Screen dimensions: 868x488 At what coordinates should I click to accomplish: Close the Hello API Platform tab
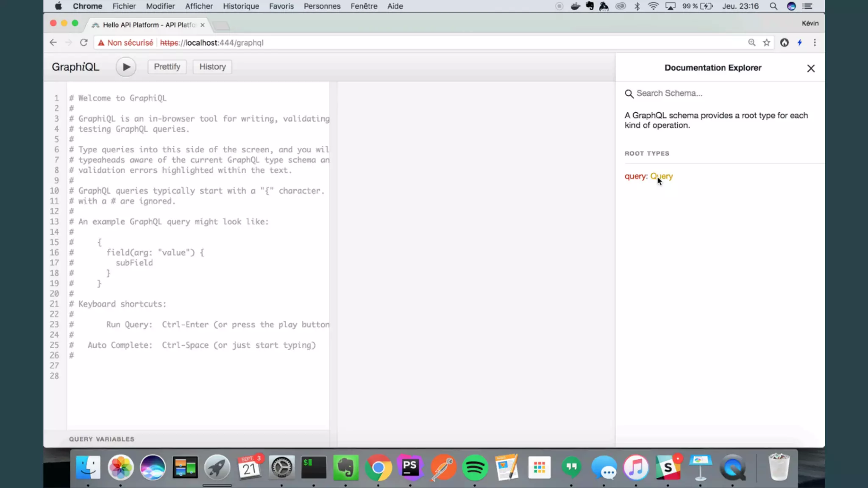pyautogui.click(x=203, y=25)
